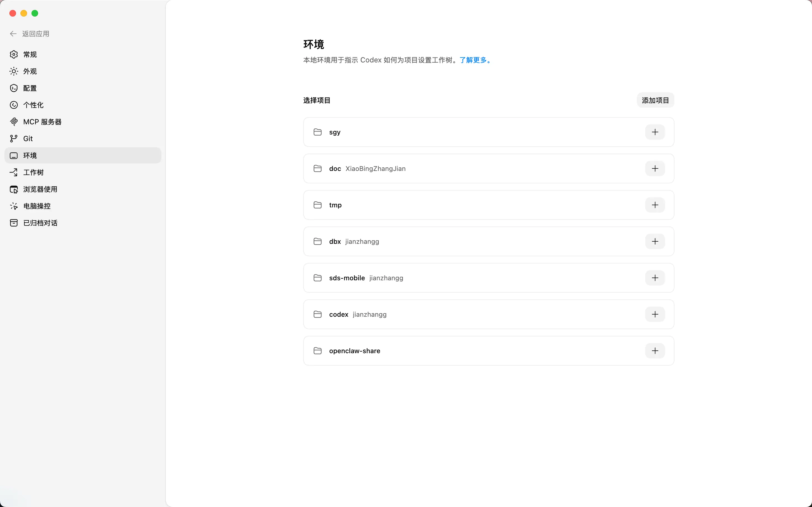Follow the 了解更多 link

pyautogui.click(x=474, y=60)
